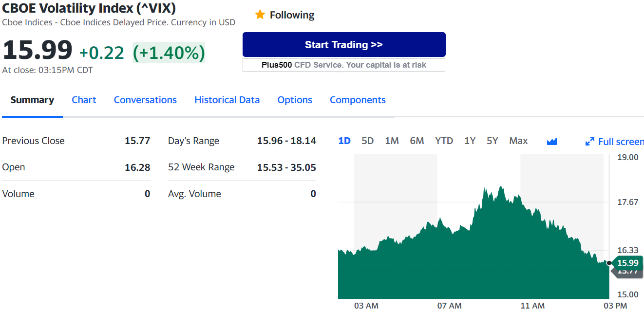The width and height of the screenshot is (644, 310).
Task: Click the Open label
Action: pyautogui.click(x=14, y=167)
